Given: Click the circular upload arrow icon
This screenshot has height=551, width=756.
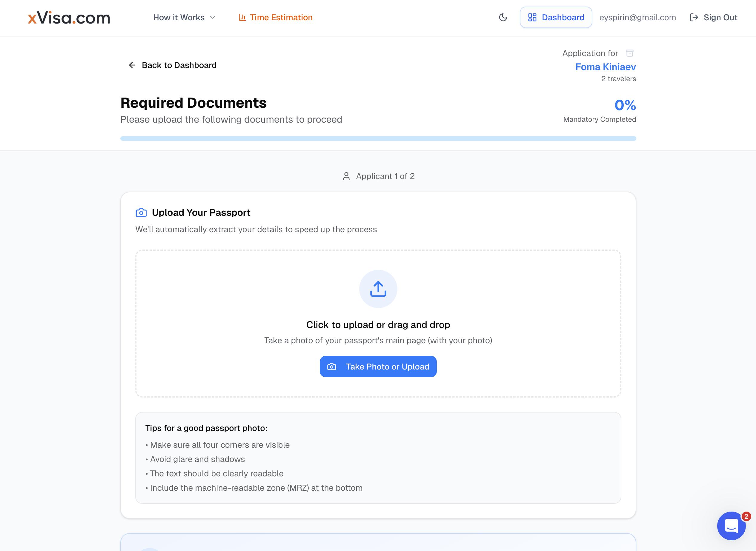Looking at the screenshot, I should click(378, 289).
